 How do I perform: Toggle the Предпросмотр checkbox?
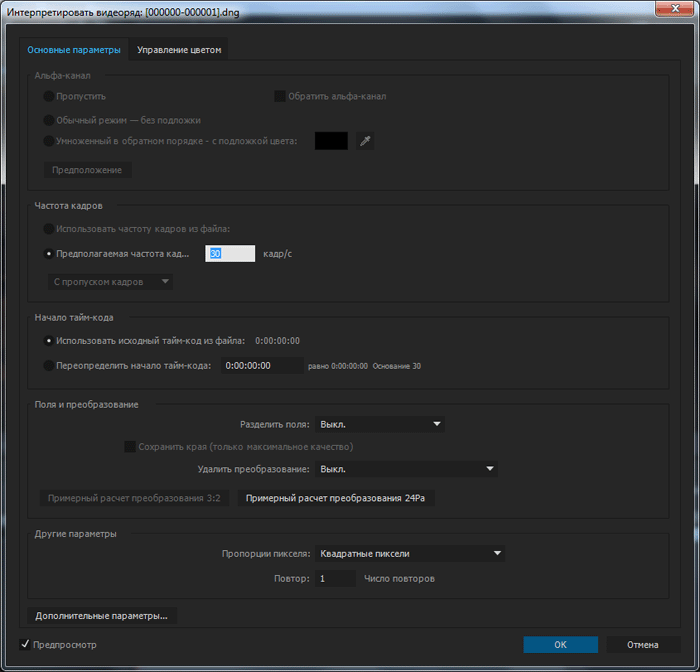point(26,645)
